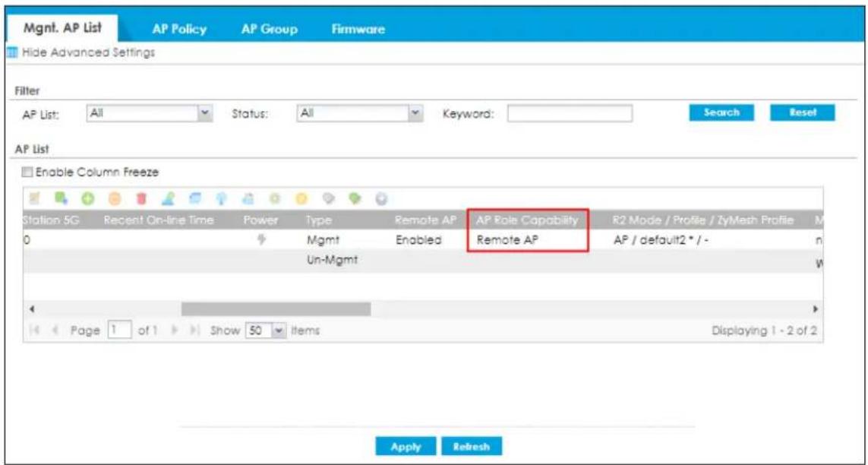Click the horizontal scrollbar thumb

coord(276,309)
